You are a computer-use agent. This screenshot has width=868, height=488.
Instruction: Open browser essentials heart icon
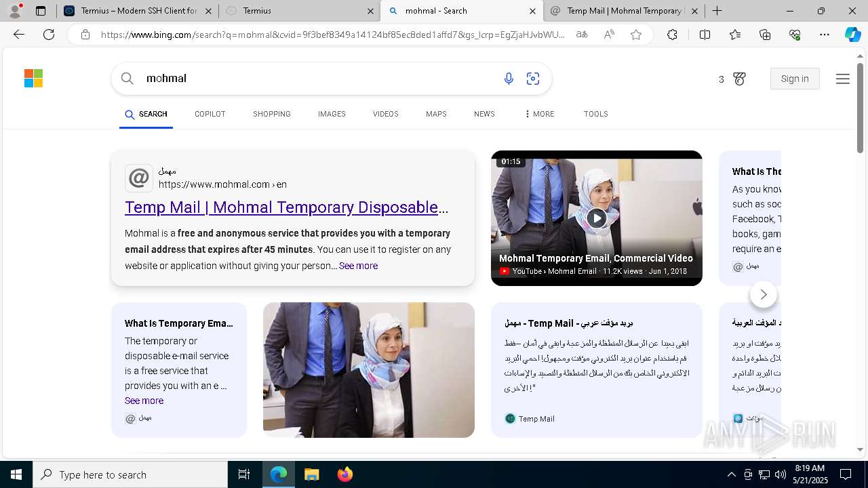click(795, 35)
